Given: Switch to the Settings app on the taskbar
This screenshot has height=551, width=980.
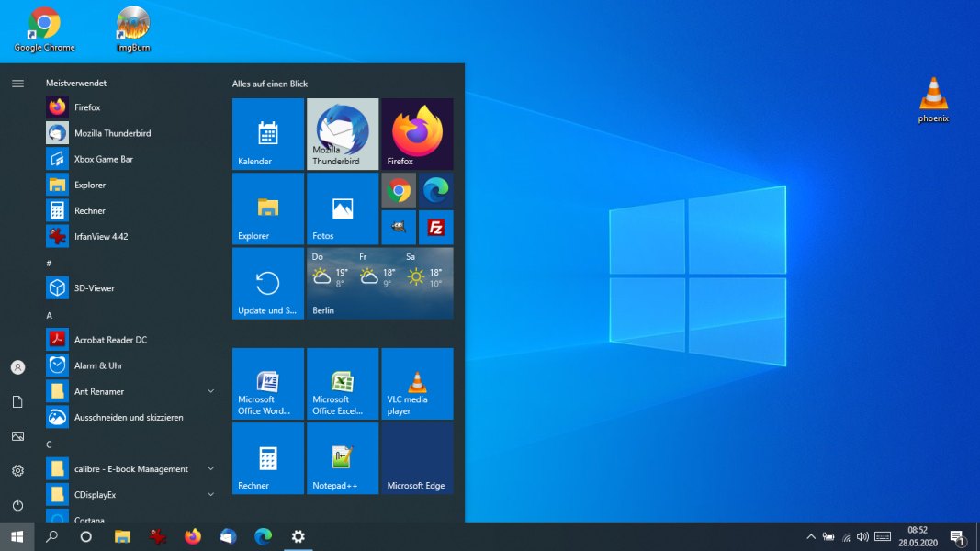Looking at the screenshot, I should click(299, 536).
